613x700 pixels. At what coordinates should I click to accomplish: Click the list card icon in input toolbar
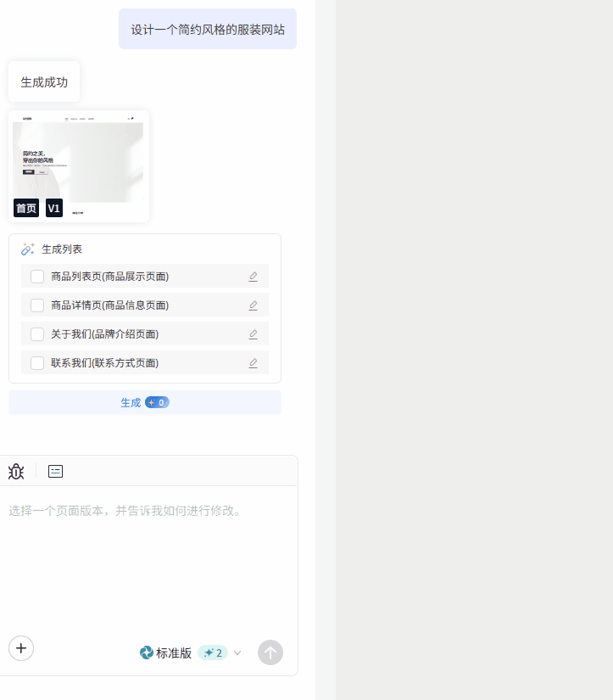[55, 471]
